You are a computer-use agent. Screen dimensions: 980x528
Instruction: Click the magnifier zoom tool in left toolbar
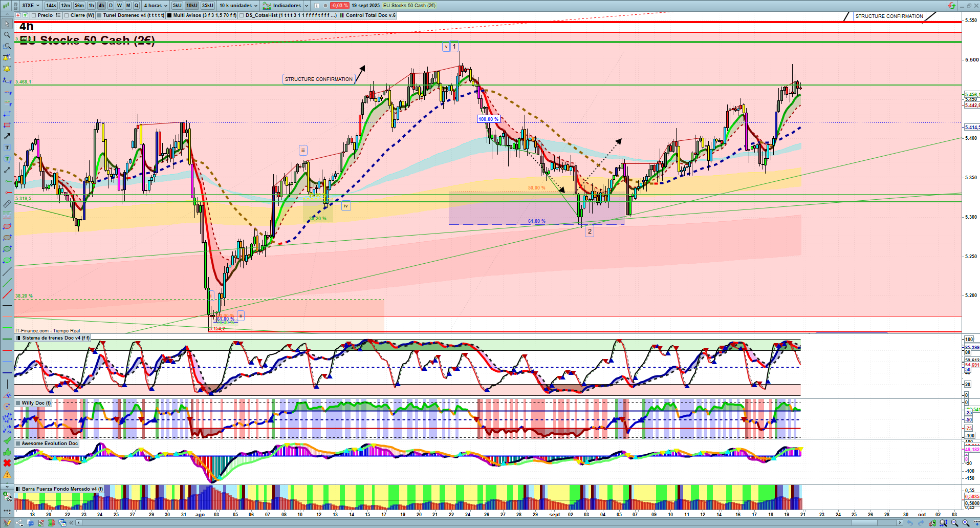click(7, 35)
